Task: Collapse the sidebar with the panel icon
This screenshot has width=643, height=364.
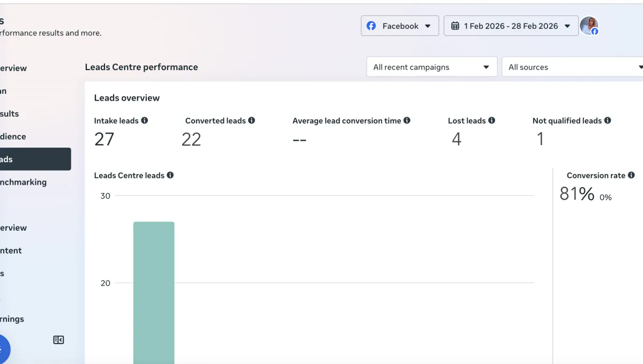Action: pos(59,340)
